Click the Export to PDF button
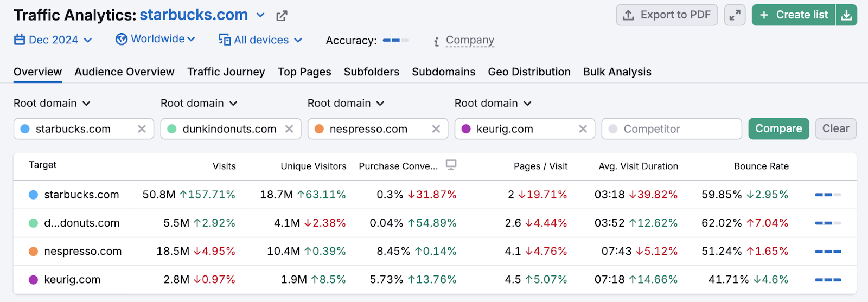 tap(667, 15)
